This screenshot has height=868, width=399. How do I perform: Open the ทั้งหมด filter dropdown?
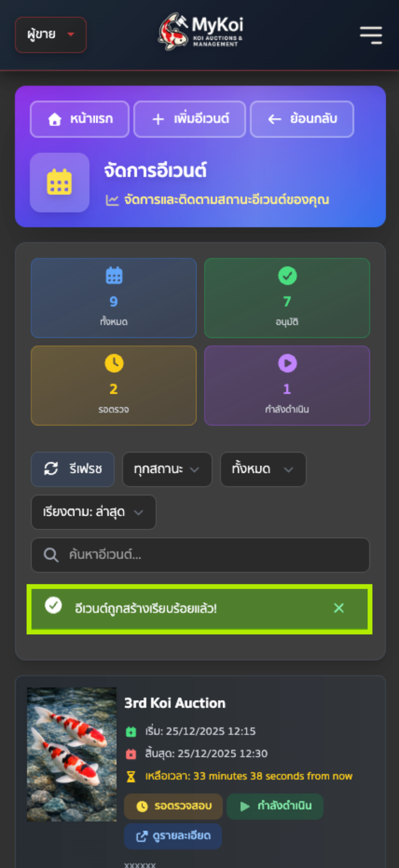263,469
